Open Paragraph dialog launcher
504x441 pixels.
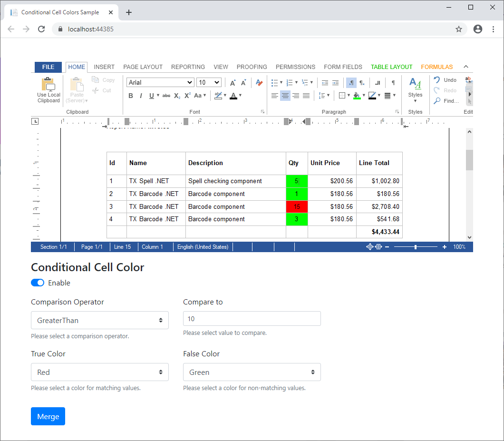click(397, 112)
